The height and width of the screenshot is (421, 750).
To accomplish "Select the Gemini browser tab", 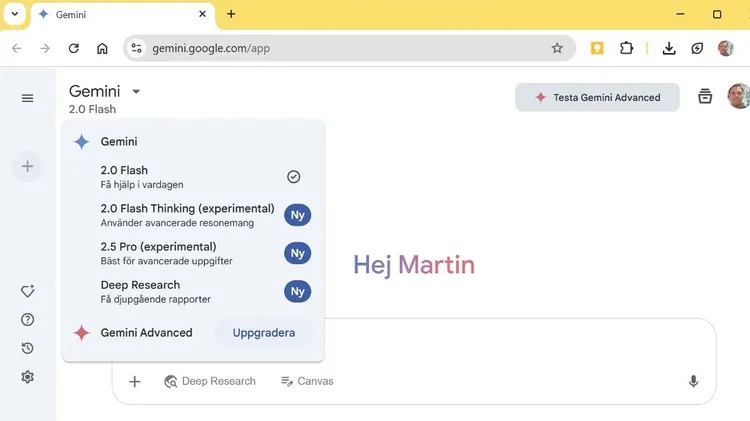I will tap(123, 14).
